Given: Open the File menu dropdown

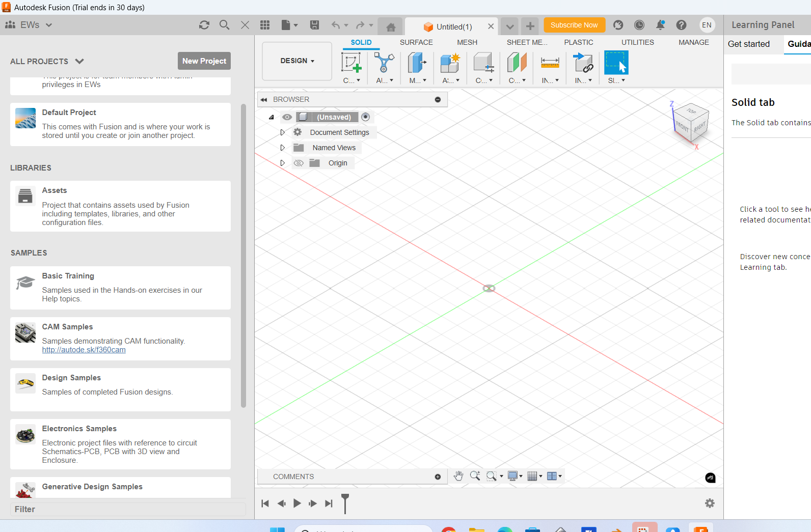Looking at the screenshot, I should pyautogui.click(x=289, y=25).
